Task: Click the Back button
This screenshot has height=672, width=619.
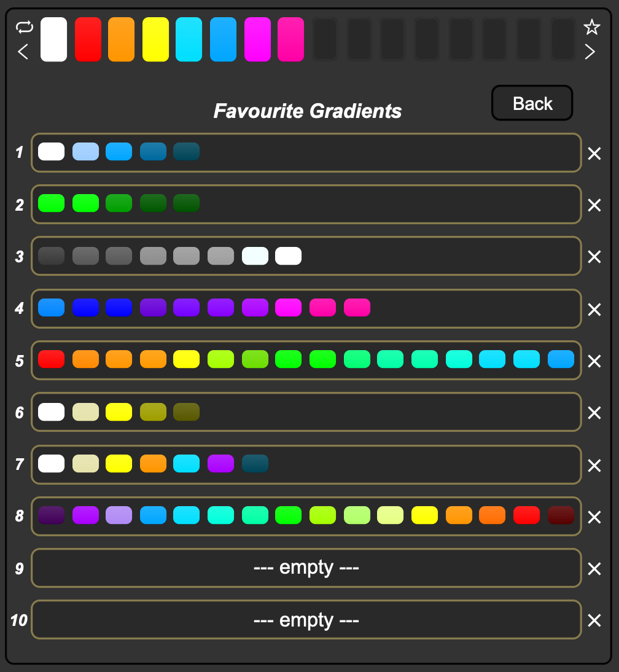Action: pyautogui.click(x=532, y=103)
